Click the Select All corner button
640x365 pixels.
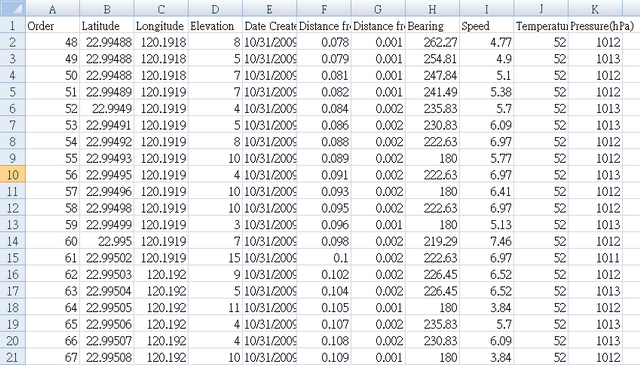pyautogui.click(x=13, y=8)
